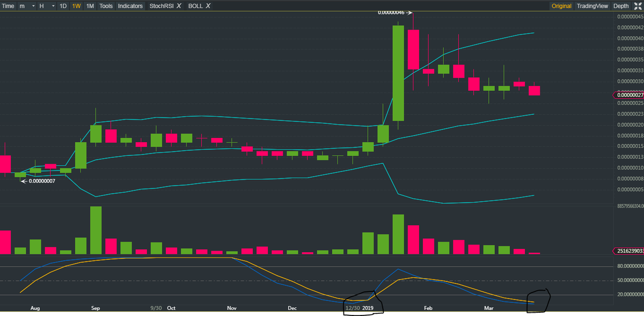This screenshot has width=644, height=316.
Task: Click the fullscreen expand icon
Action: click(636, 6)
